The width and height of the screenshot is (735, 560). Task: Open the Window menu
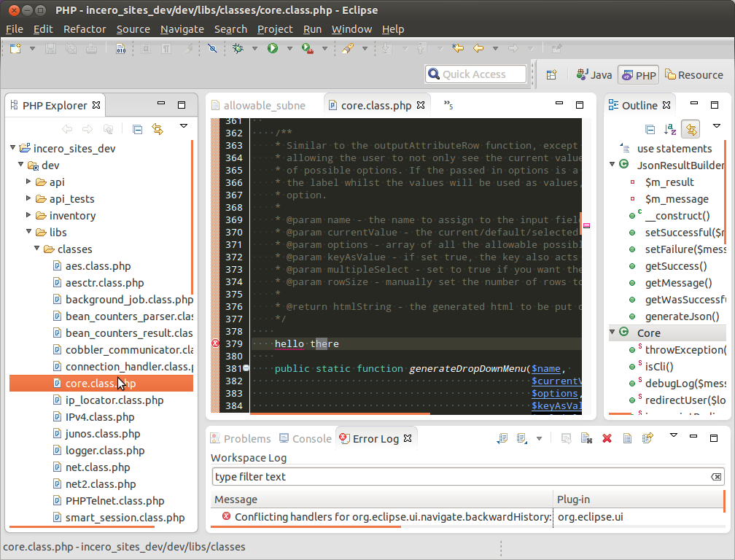coord(351,29)
